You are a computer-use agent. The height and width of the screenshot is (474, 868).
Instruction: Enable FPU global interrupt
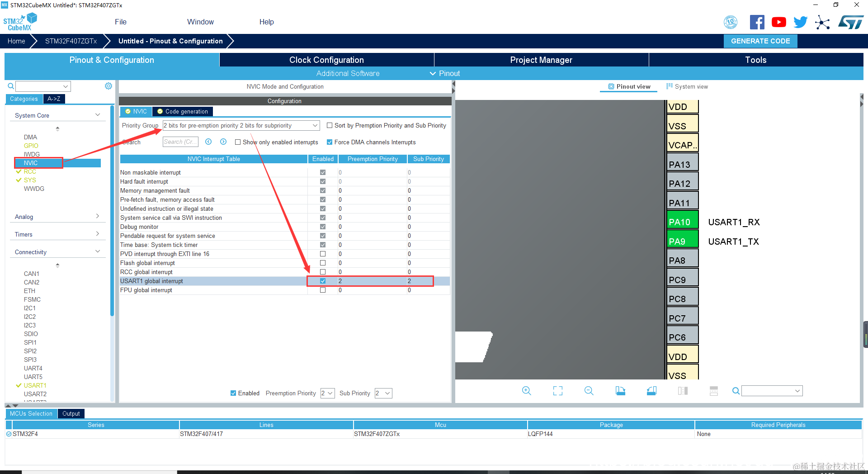(x=323, y=290)
